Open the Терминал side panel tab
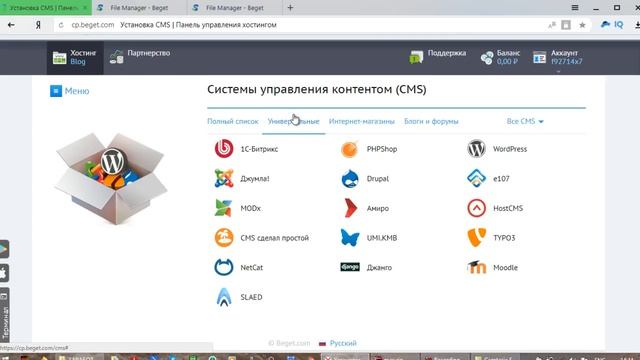 tap(4, 314)
